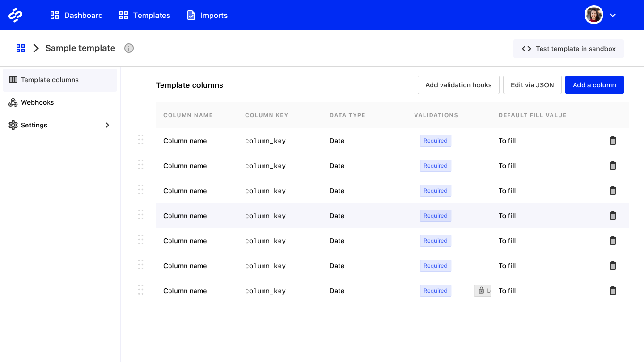Expand the Settings section in the sidebar
Screen dimensions: 644x362
coord(107,125)
